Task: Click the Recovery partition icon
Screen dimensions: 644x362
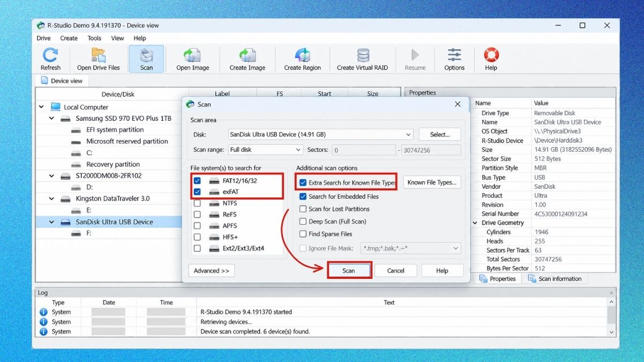Action: click(x=77, y=164)
